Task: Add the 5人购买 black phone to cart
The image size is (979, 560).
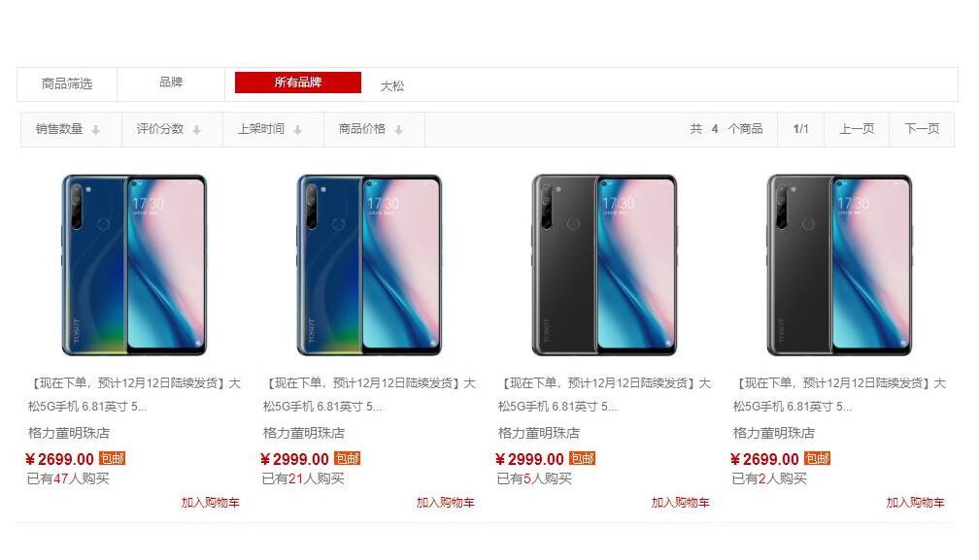Action: click(x=681, y=502)
